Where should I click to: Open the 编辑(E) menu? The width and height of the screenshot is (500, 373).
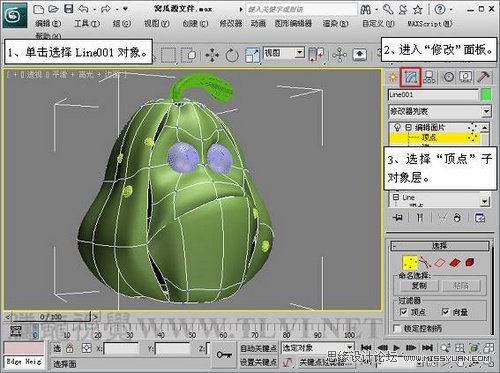click(48, 24)
